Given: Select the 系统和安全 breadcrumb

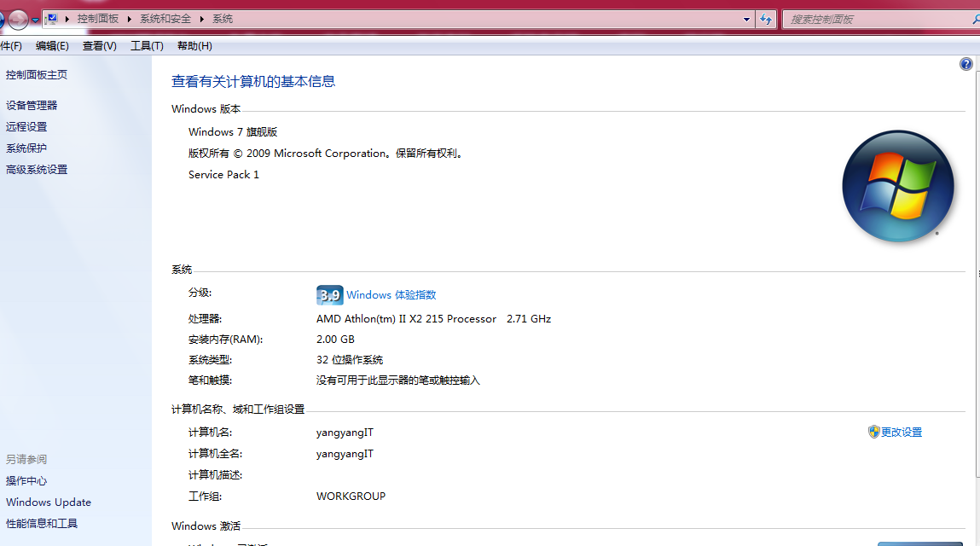Looking at the screenshot, I should [165, 19].
